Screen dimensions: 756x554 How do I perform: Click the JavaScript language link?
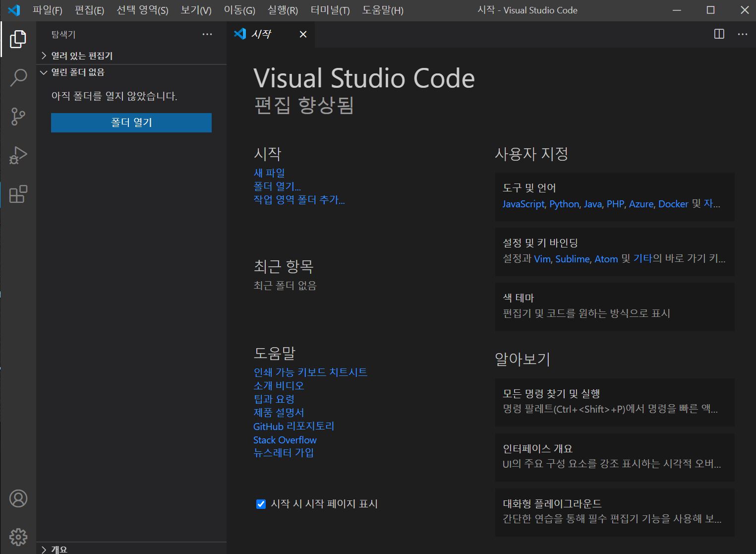[523, 204]
